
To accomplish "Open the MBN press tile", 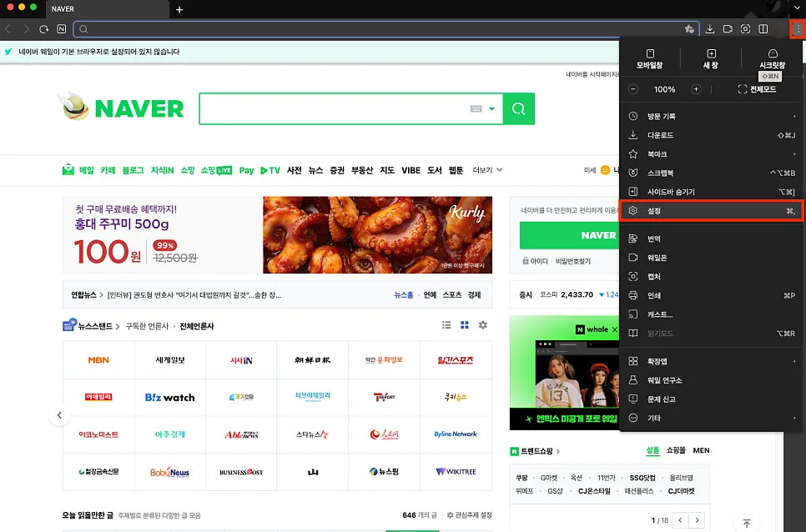I will click(98, 360).
